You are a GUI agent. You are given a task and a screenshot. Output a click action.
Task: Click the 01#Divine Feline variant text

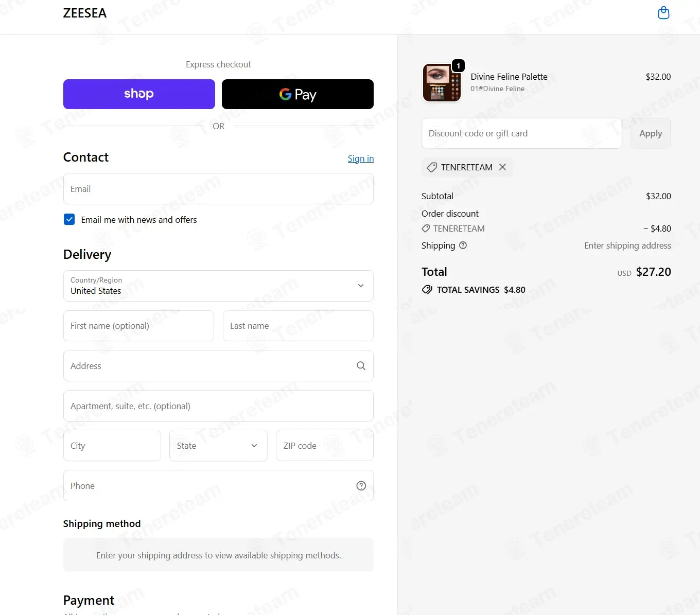pyautogui.click(x=497, y=89)
